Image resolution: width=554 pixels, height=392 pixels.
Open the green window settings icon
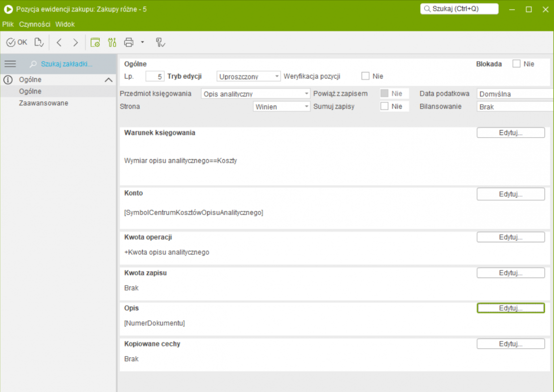[x=95, y=42]
